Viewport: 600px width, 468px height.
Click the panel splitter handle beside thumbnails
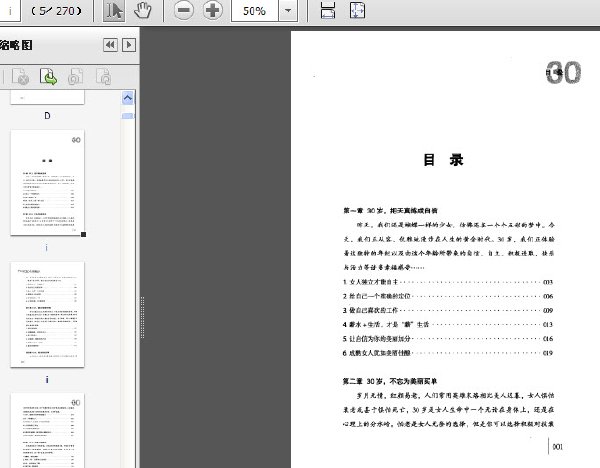[x=142, y=317]
